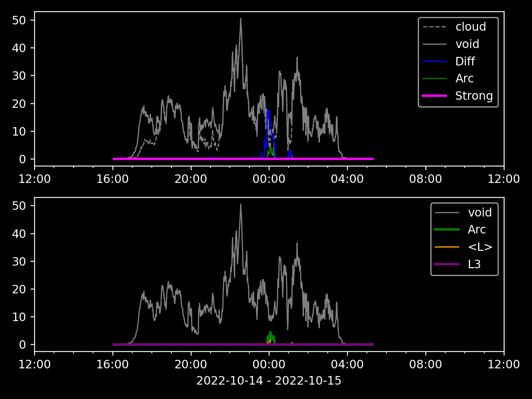
Task: Click the highest void peak in bottom chart
Action: click(x=241, y=205)
